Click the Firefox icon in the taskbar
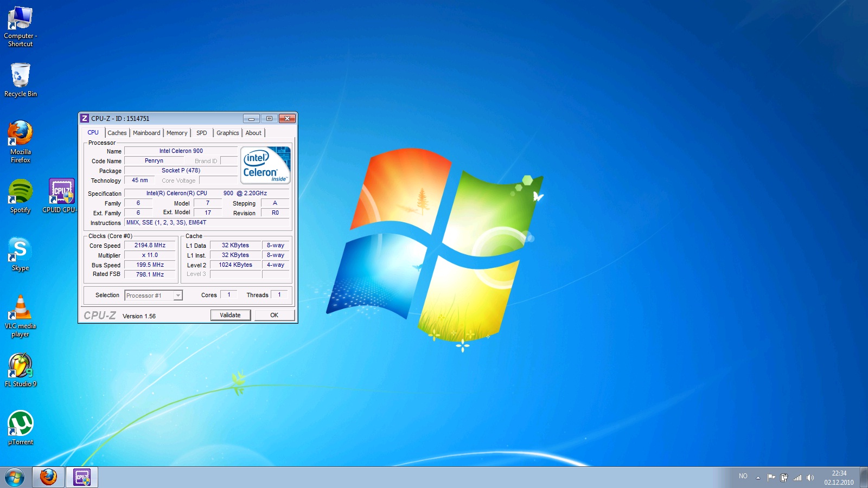 (48, 477)
